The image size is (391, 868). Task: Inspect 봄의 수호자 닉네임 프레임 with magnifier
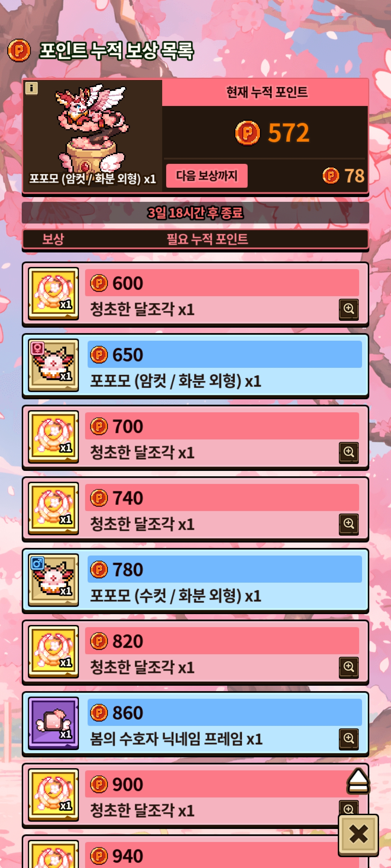349,739
